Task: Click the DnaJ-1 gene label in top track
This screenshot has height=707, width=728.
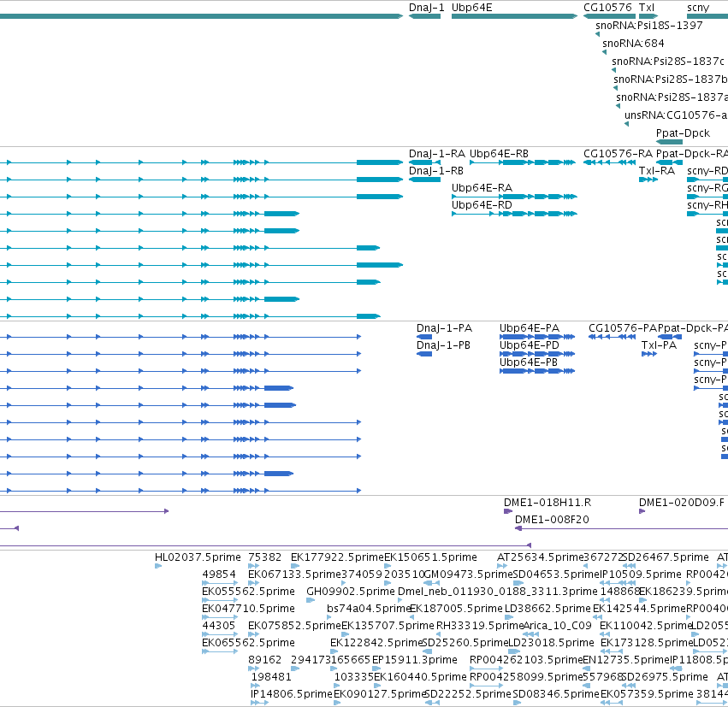Action: tap(426, 8)
